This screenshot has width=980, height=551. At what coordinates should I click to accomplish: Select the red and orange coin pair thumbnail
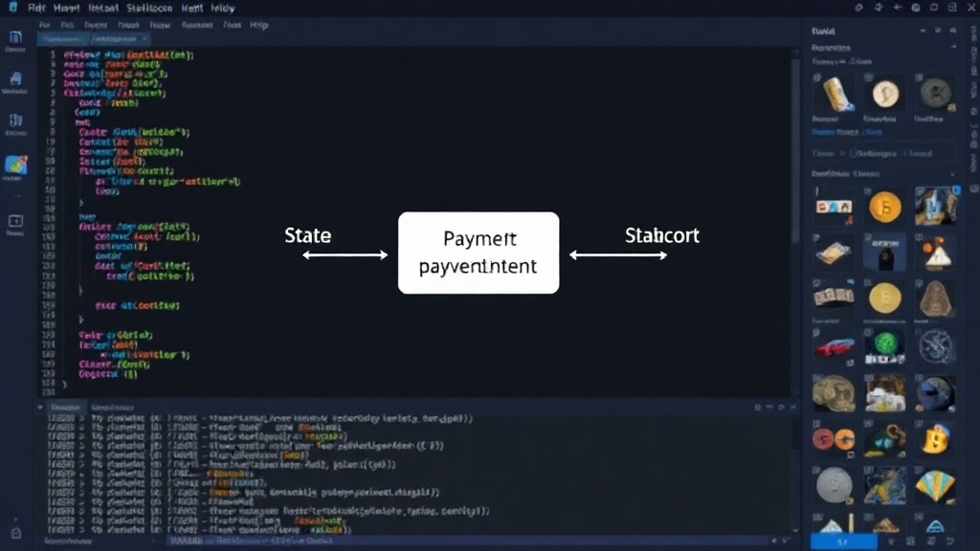point(834,440)
